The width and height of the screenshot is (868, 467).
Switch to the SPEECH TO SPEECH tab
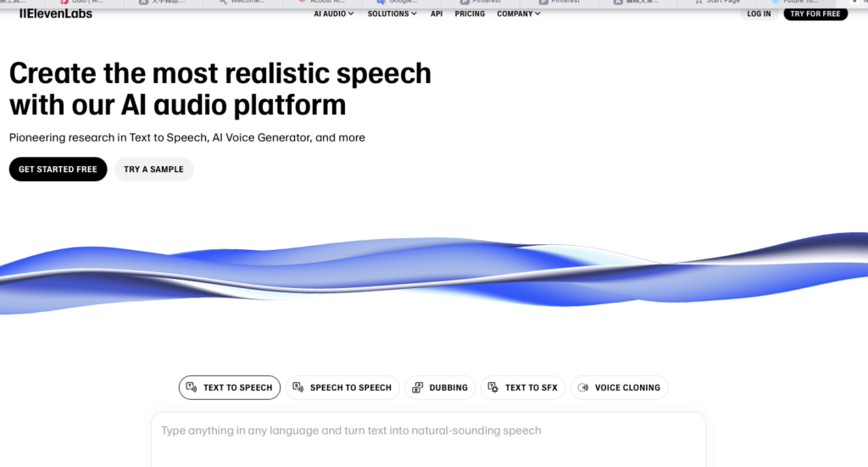(342, 387)
